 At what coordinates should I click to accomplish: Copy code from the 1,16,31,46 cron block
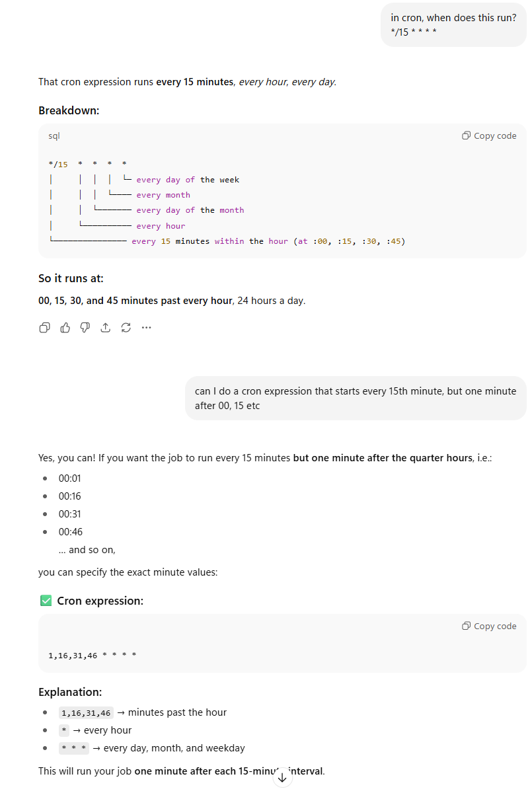pyautogui.click(x=489, y=626)
